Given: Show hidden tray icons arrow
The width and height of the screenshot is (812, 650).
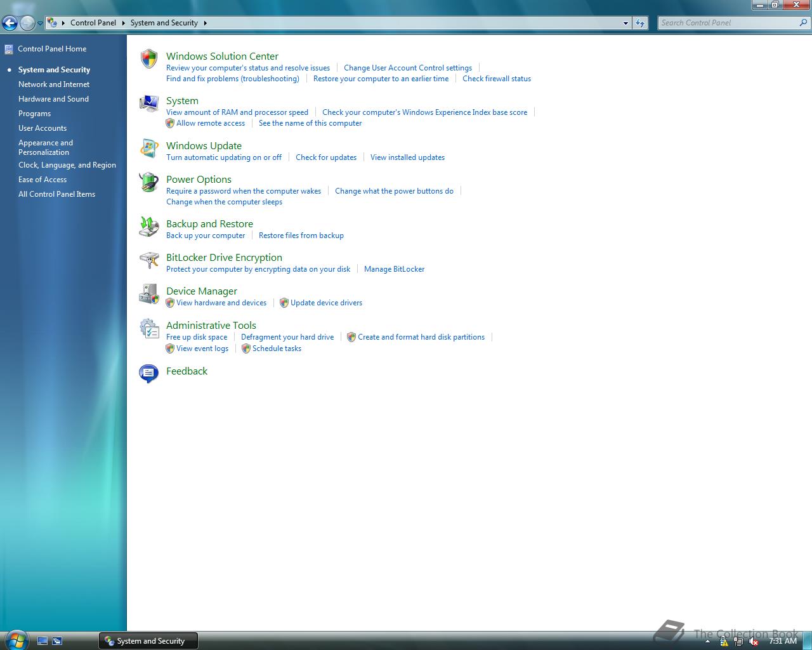Looking at the screenshot, I should (x=707, y=641).
